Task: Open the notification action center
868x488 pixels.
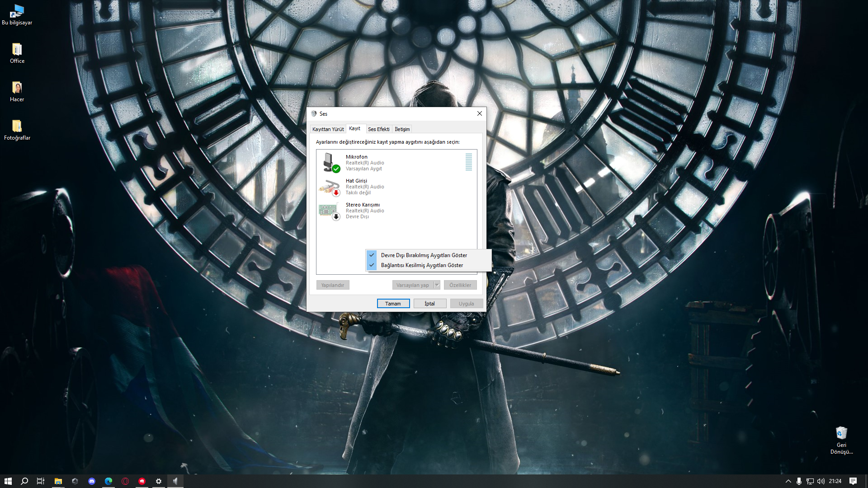Action: [x=853, y=481]
